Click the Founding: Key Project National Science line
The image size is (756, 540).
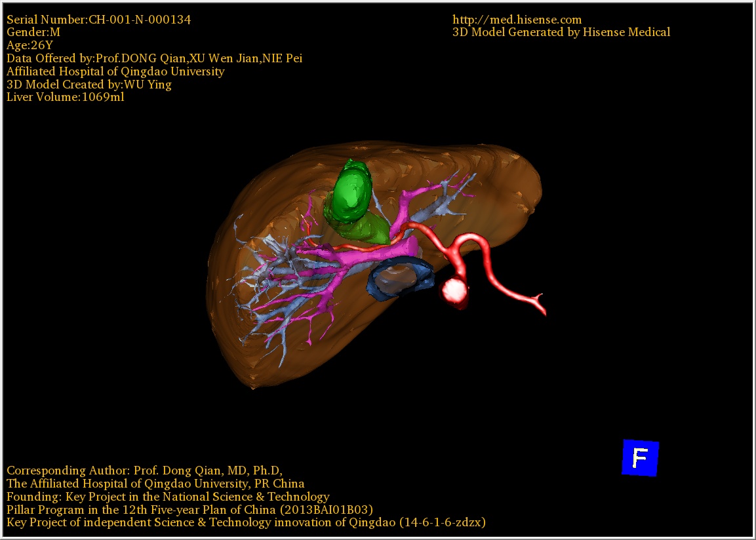168,497
